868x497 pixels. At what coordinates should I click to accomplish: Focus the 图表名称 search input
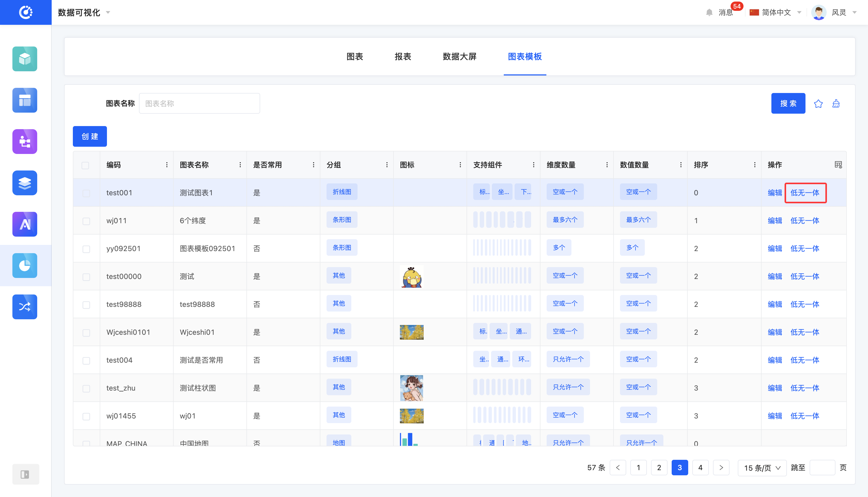pyautogui.click(x=199, y=103)
